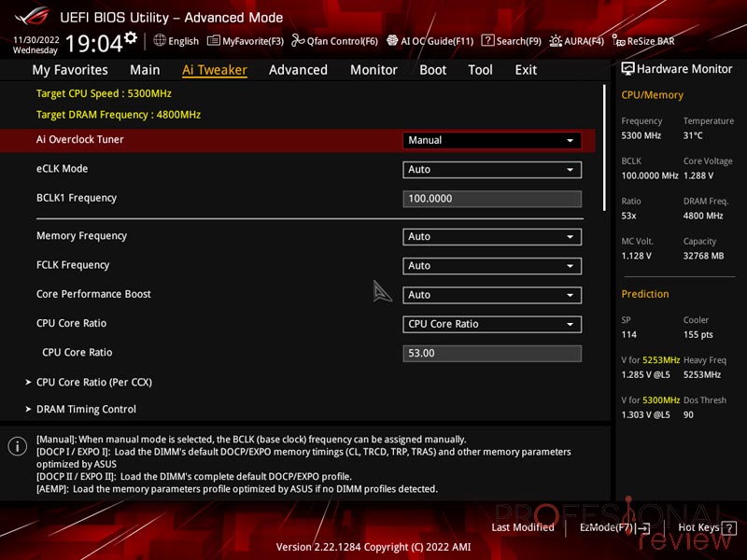The width and height of the screenshot is (747, 560).
Task: Open Qfan Control(F6) fan icon
Action: [298, 40]
